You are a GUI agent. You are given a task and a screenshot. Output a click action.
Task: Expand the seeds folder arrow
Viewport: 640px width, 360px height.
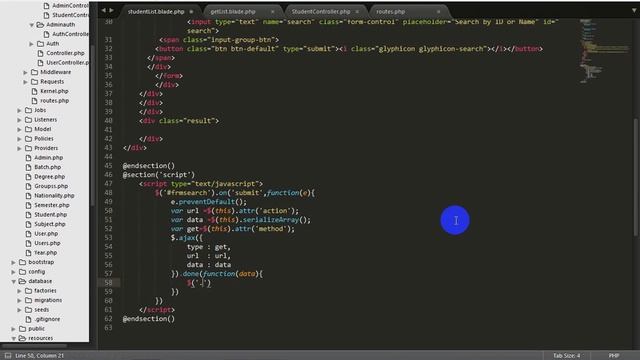[x=19, y=310]
